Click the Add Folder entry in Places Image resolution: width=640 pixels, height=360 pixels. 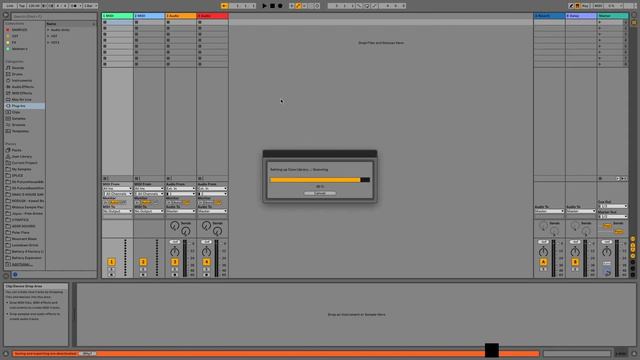22,264
